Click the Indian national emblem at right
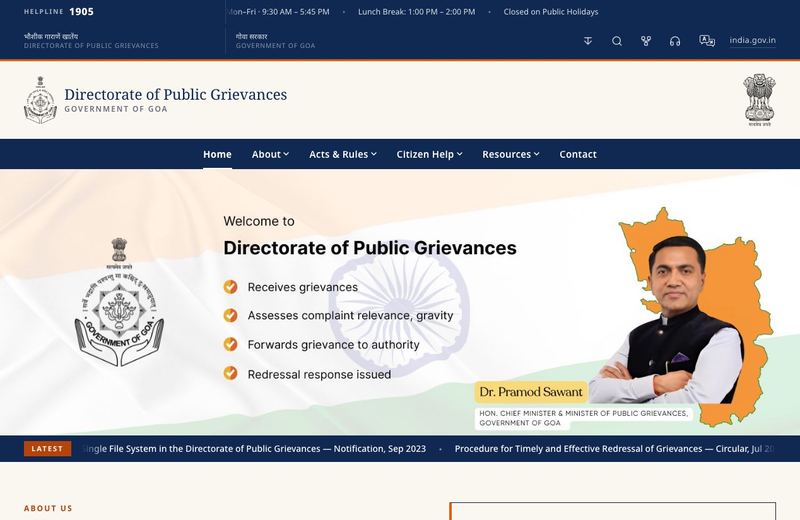 coord(759,100)
